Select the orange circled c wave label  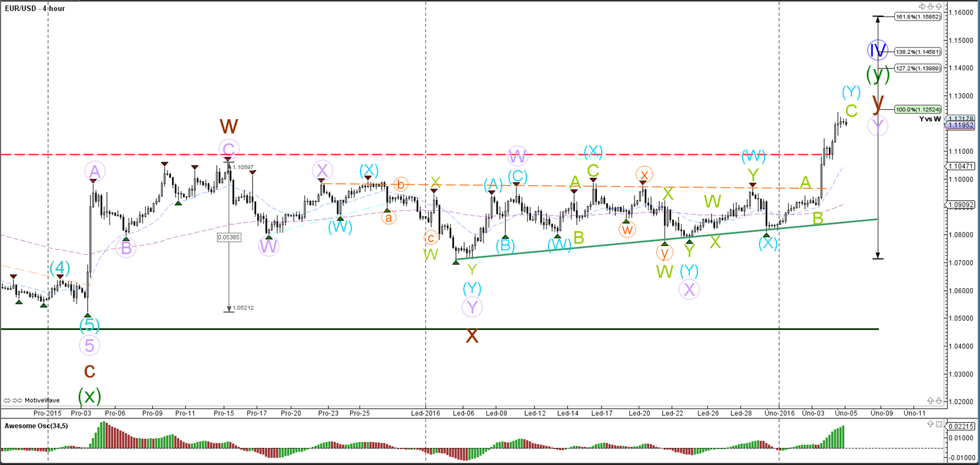pyautogui.click(x=431, y=238)
